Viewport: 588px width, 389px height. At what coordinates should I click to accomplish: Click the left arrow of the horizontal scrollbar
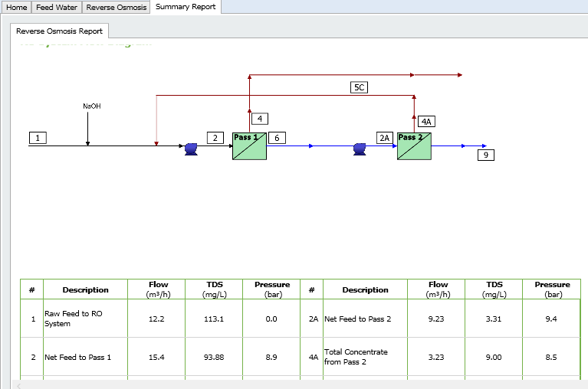(x=18, y=384)
